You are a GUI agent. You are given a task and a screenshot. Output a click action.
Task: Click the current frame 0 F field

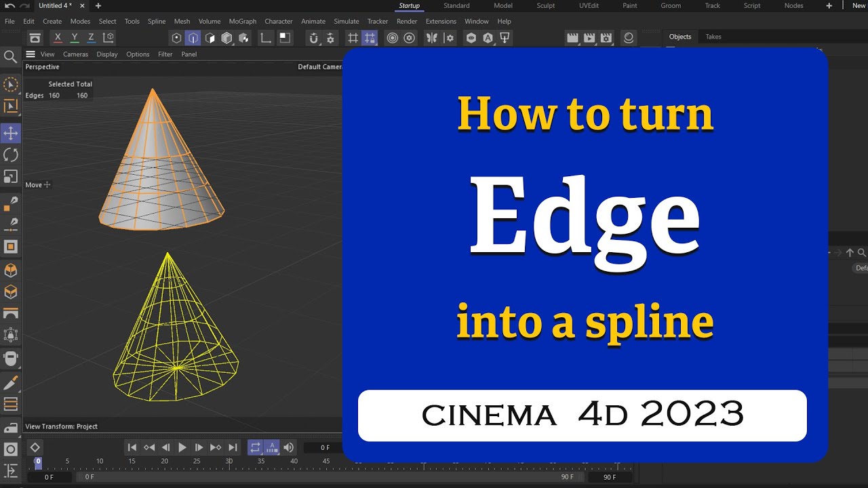click(325, 447)
